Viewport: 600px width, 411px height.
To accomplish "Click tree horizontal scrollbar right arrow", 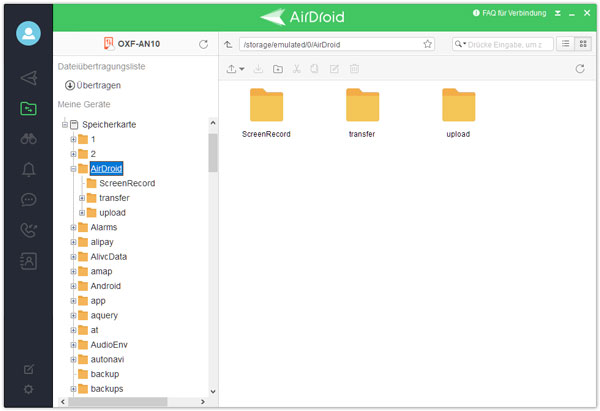I will [203, 402].
